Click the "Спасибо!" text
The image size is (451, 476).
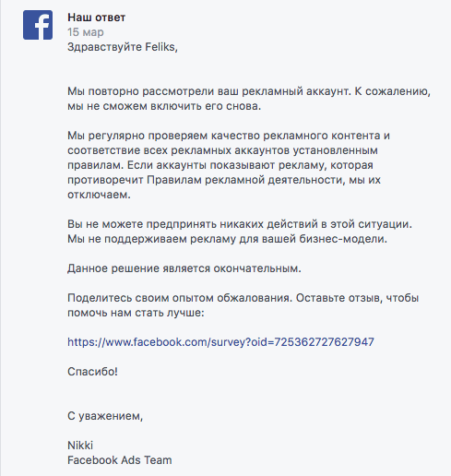coord(92,372)
